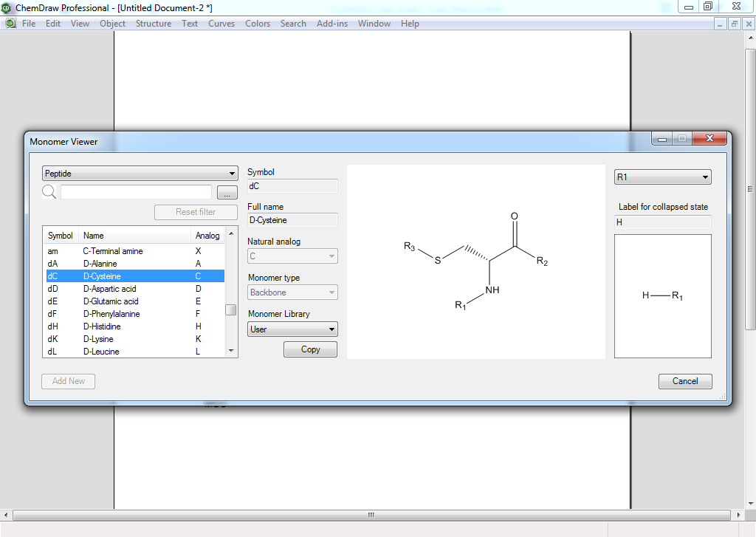Open the Edit menu
This screenshot has height=537, width=756.
pos(53,23)
